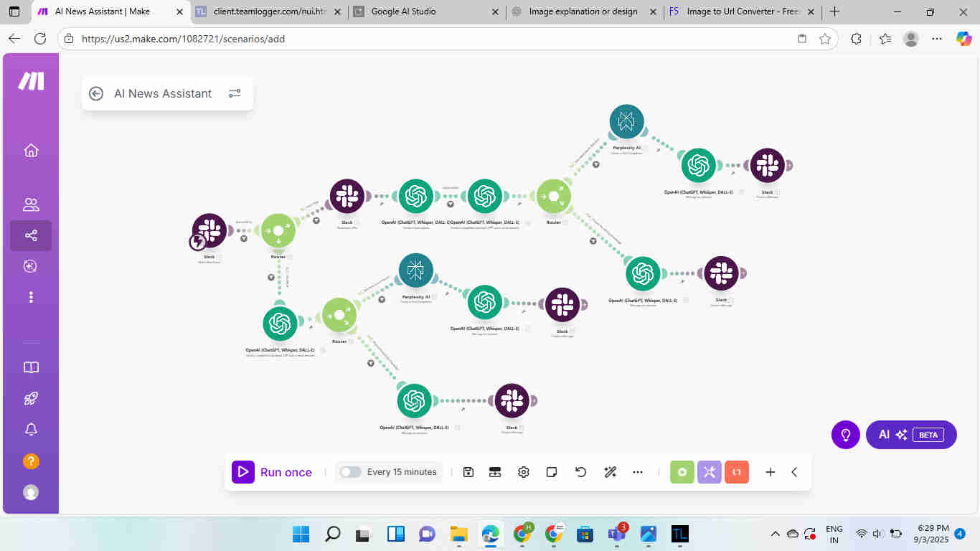The height and width of the screenshot is (551, 980).
Task: Open scenario inputs icon next to save
Action: 495,472
